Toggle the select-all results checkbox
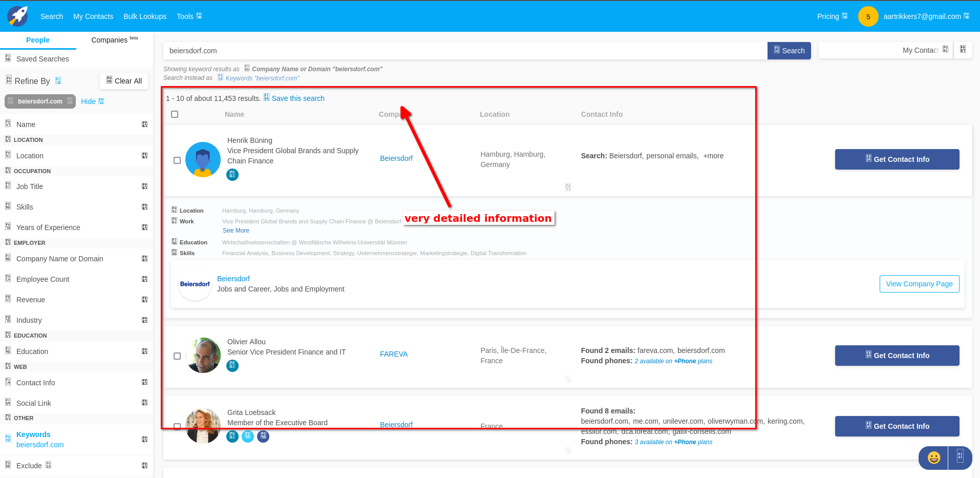Screen dimensions: 980x478 coord(175,114)
